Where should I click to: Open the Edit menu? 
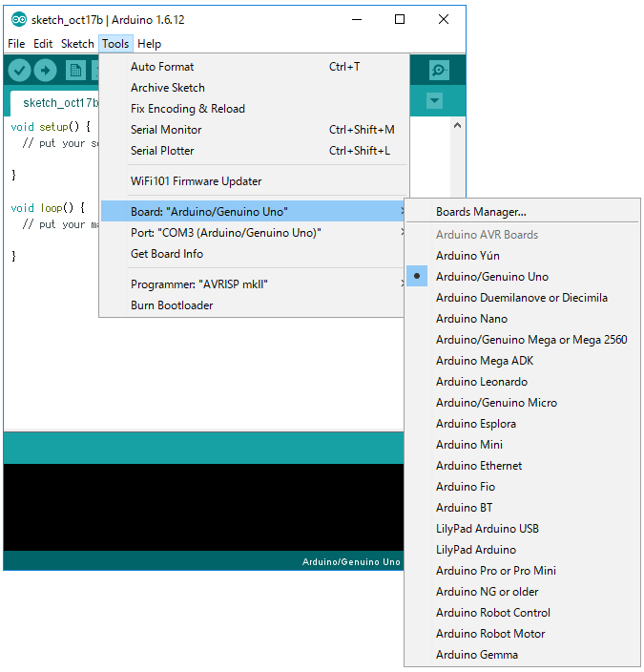[x=43, y=44]
